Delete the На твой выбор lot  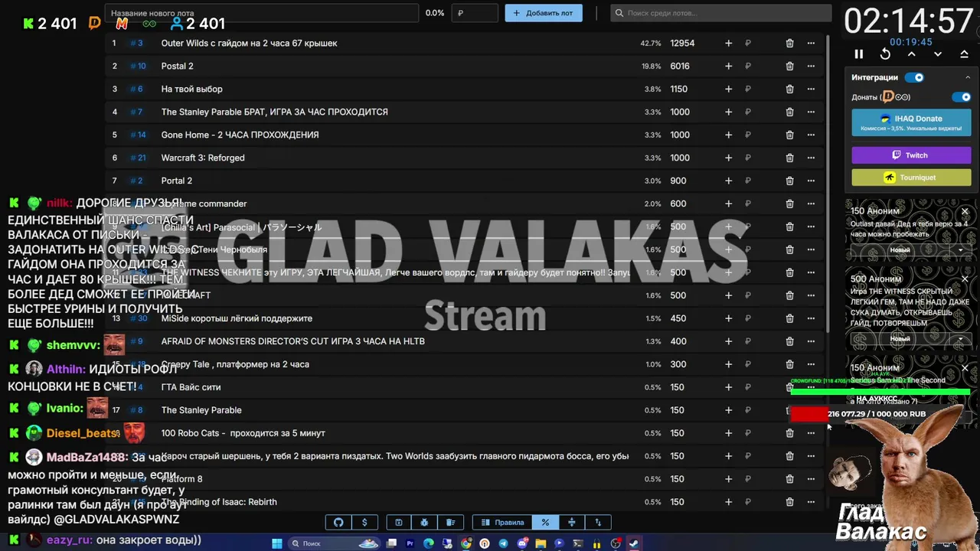789,90
